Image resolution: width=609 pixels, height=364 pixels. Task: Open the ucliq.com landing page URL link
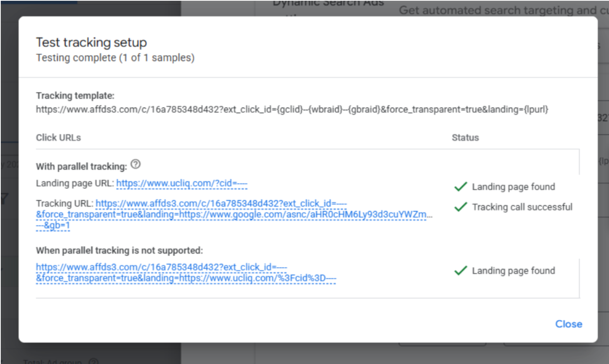click(182, 184)
